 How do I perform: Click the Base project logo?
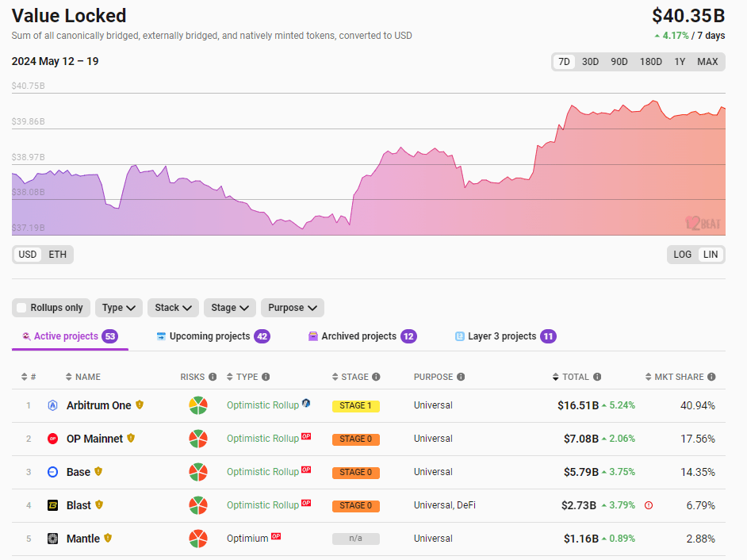[52, 472]
